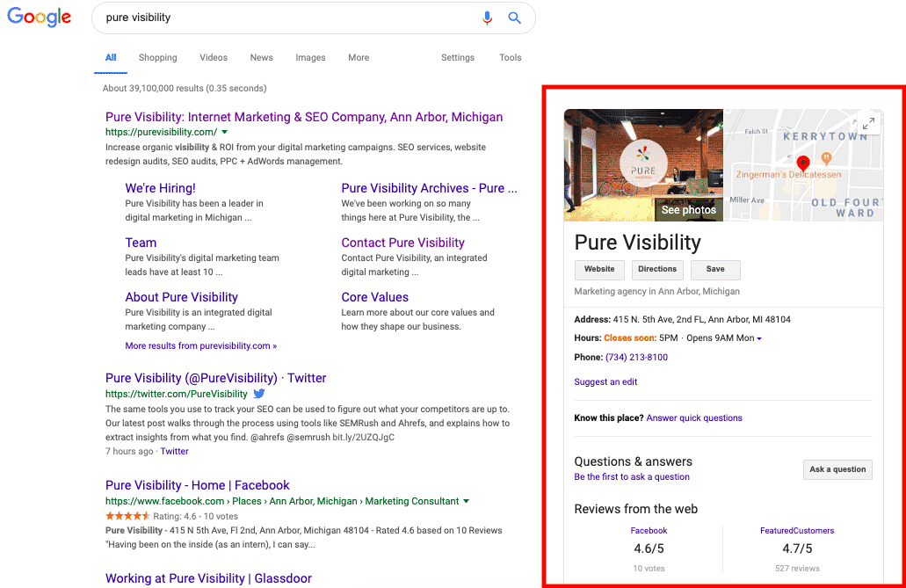Click the Twitter bird icon

pyautogui.click(x=259, y=394)
